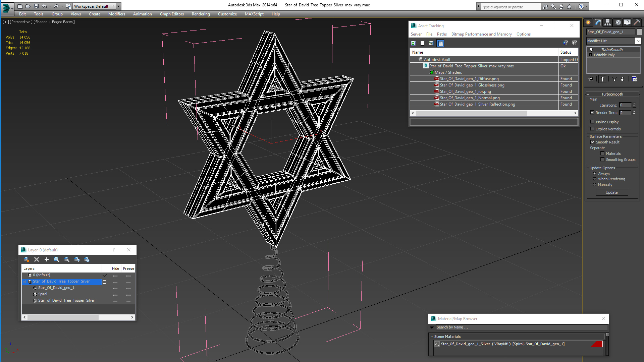Screen dimensions: 644x362
Task: Open the Display command panel tab
Action: (x=627, y=22)
